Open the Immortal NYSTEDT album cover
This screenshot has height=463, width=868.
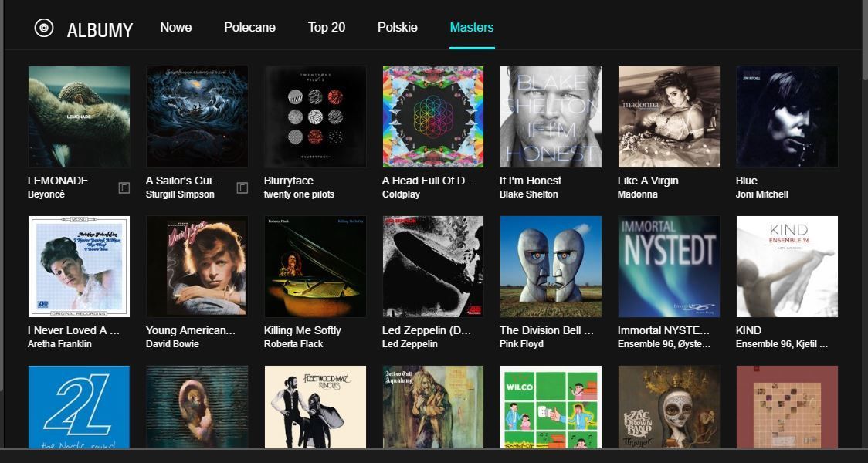[x=670, y=267]
